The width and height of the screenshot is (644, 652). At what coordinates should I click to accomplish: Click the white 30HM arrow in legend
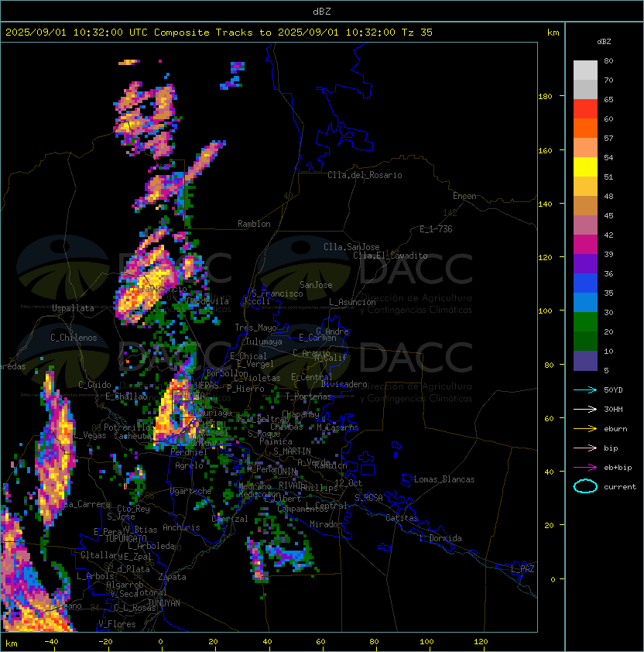point(585,409)
